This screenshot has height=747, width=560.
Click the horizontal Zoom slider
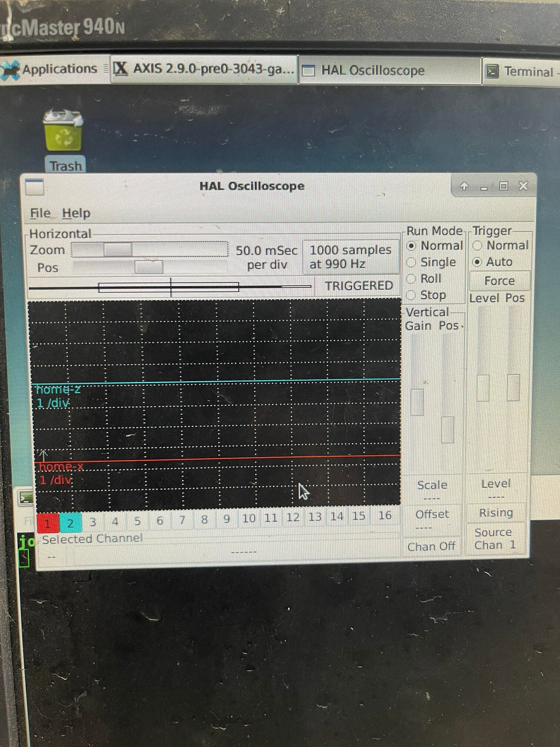150,249
